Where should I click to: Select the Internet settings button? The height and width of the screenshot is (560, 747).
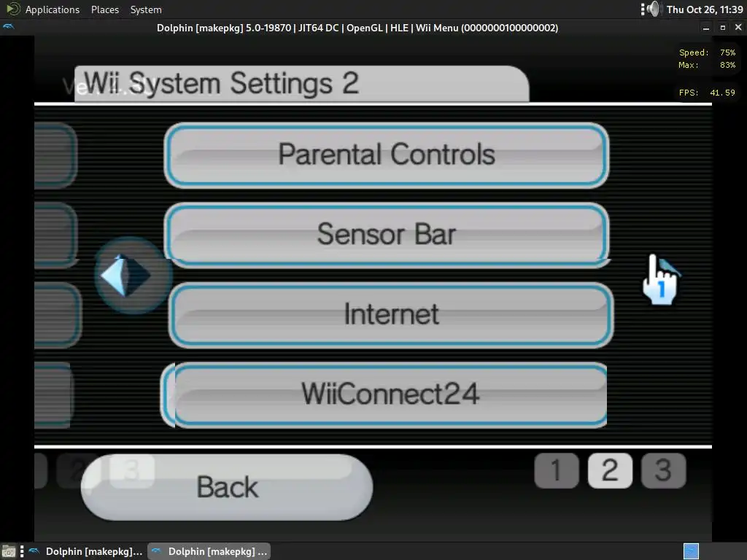[391, 315]
